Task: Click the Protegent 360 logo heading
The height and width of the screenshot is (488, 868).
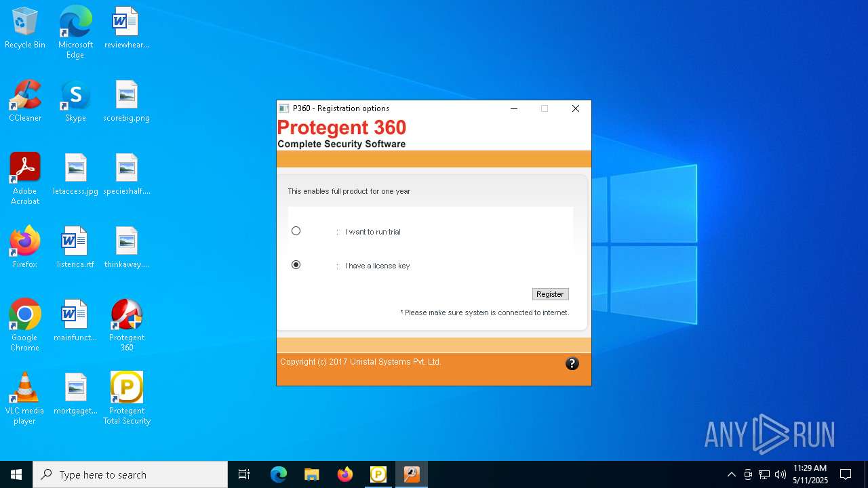Action: 342,127
